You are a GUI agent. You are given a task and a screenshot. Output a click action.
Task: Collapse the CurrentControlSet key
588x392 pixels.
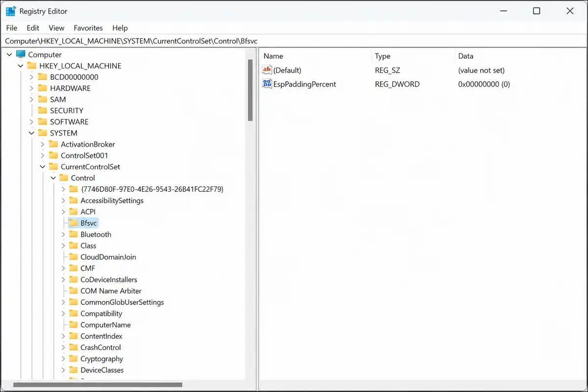coord(42,167)
